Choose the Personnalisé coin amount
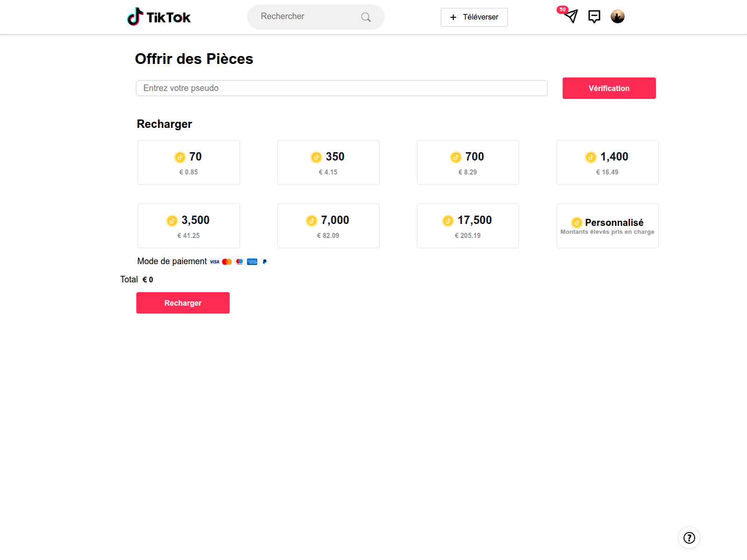 (x=607, y=225)
